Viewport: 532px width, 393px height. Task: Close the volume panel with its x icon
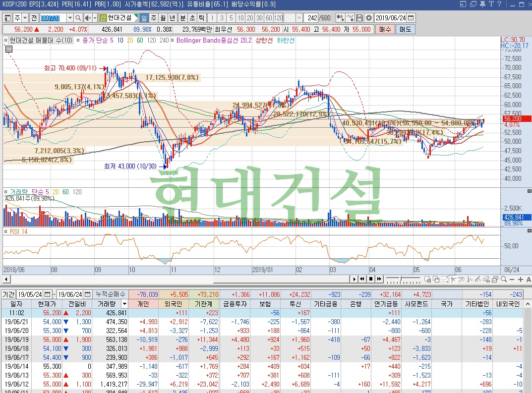529,191
